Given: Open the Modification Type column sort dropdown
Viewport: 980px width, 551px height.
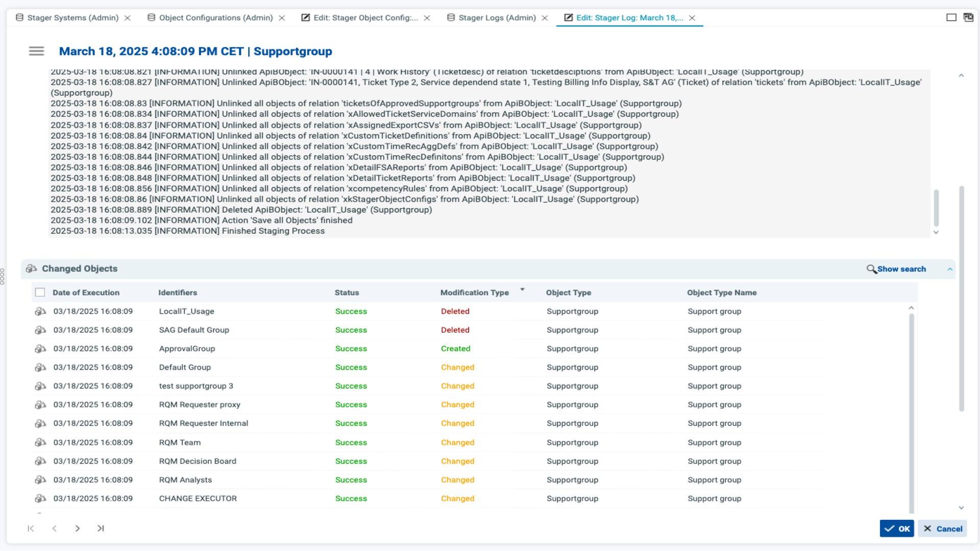Looking at the screenshot, I should (x=522, y=290).
